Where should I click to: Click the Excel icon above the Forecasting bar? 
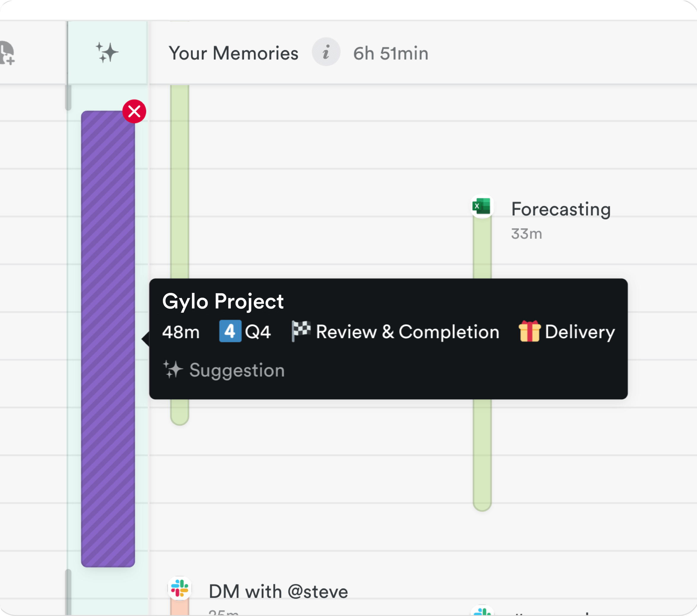point(481,206)
